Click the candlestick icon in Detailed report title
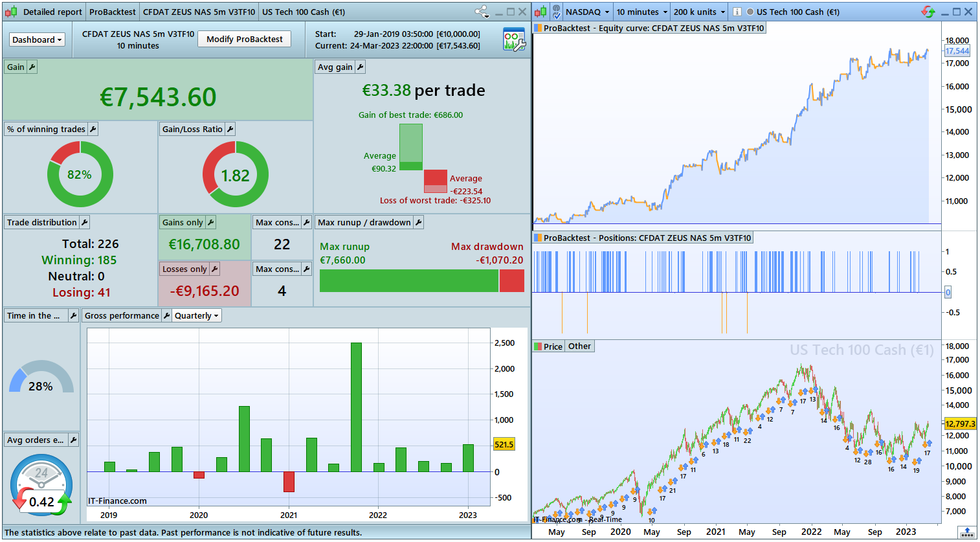 pos(11,12)
